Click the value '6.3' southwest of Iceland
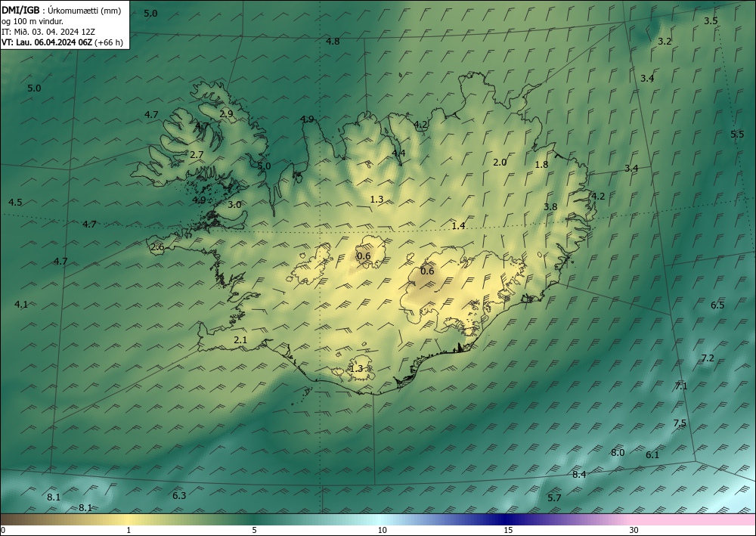 [x=179, y=495]
